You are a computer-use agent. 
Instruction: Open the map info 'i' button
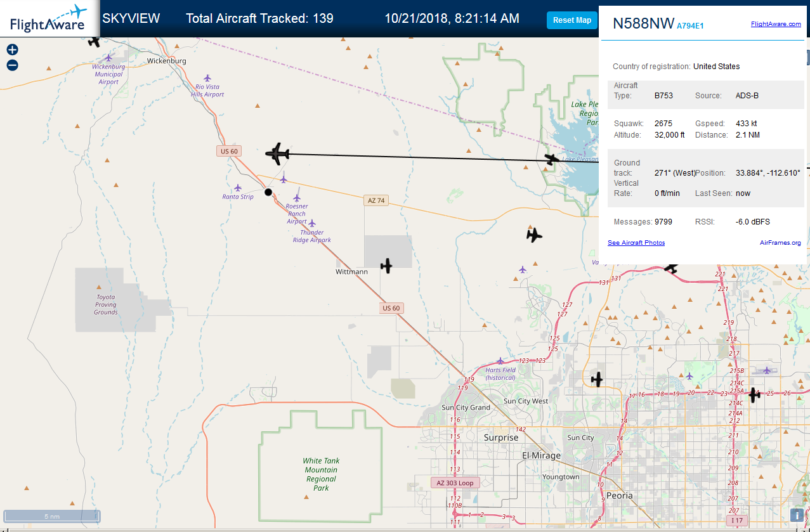click(x=797, y=516)
